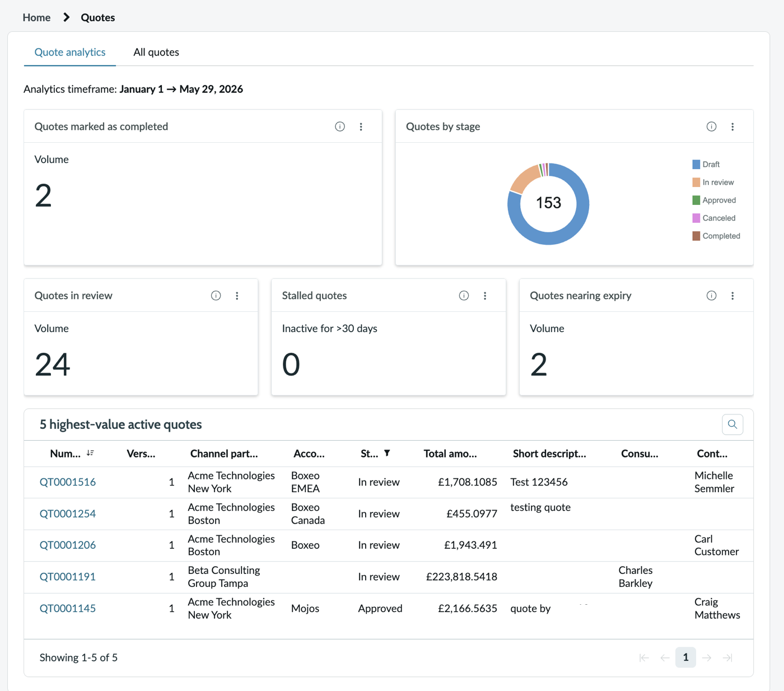Click £1,943.491 amount cell
This screenshot has width=784, height=691.
[470, 545]
